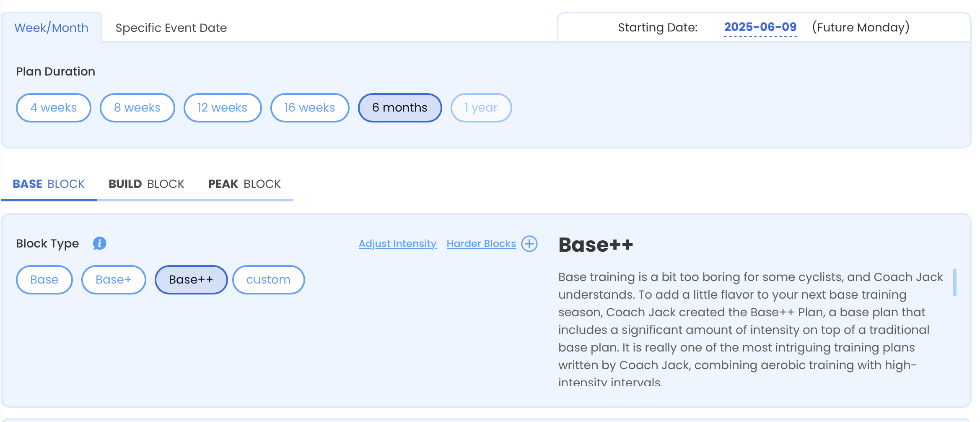Click the plus icon beside Harder Blocks

(529, 244)
